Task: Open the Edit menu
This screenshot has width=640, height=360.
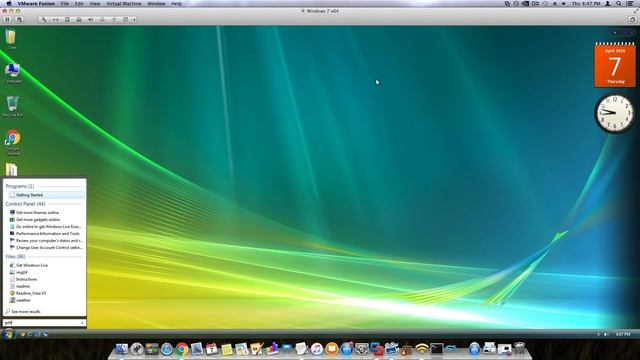Action: click(79, 4)
